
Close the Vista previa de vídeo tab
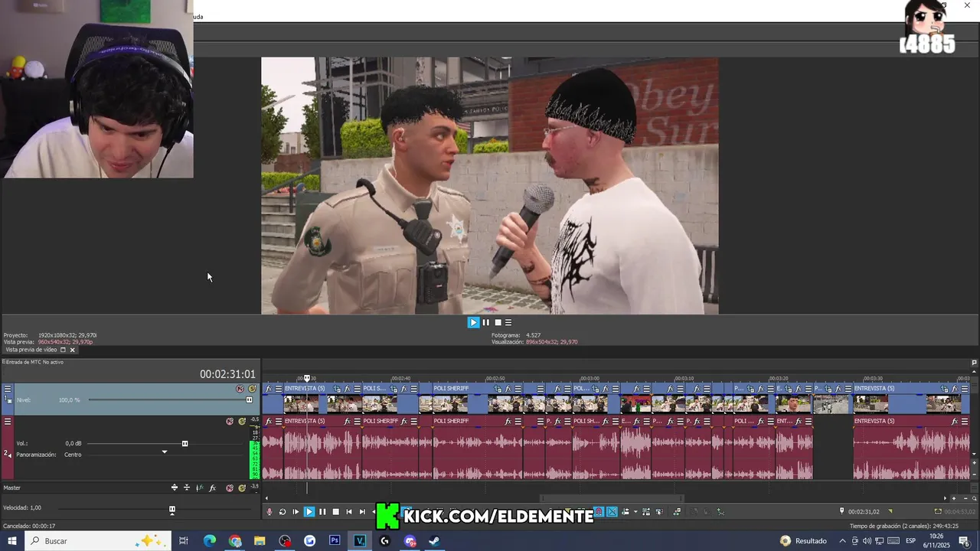(73, 350)
